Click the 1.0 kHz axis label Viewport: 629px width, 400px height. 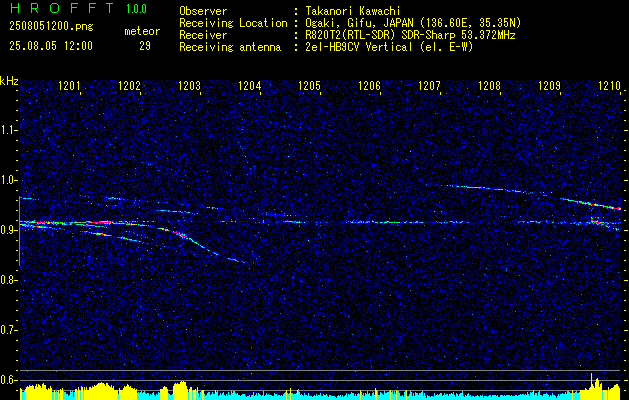pos(8,180)
